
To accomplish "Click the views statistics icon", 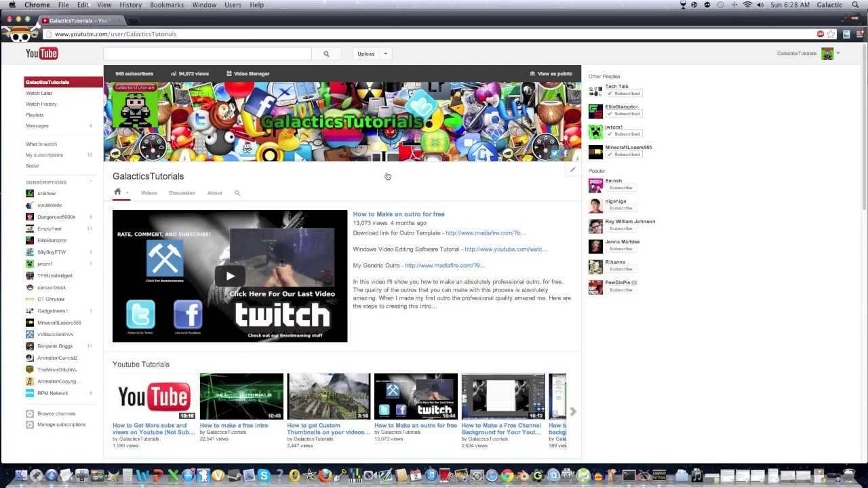I will tap(174, 73).
